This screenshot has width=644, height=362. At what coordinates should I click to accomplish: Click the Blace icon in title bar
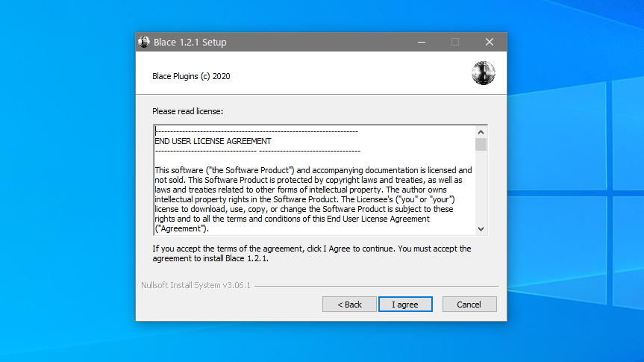point(144,42)
